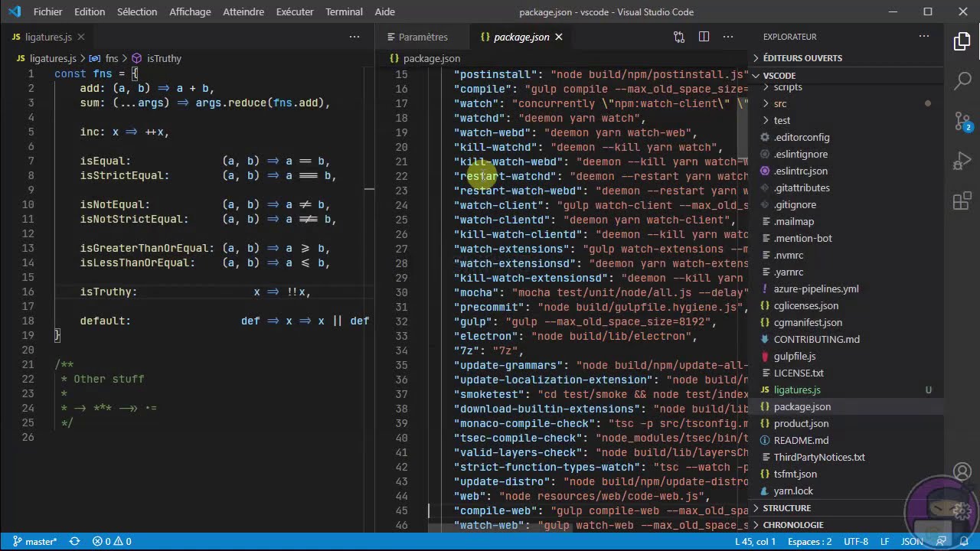The width and height of the screenshot is (980, 551).
Task: Open the Search view in the activity bar
Action: pyautogui.click(x=962, y=81)
